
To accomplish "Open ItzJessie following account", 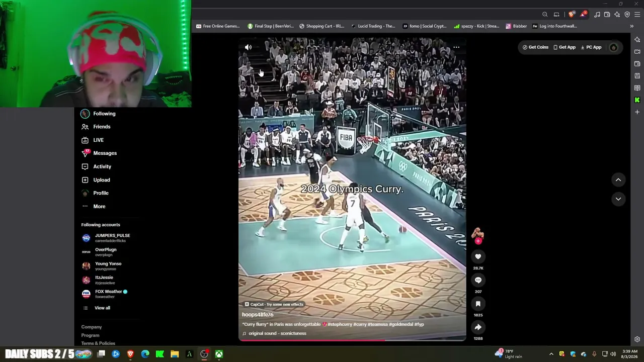I will coord(98,280).
